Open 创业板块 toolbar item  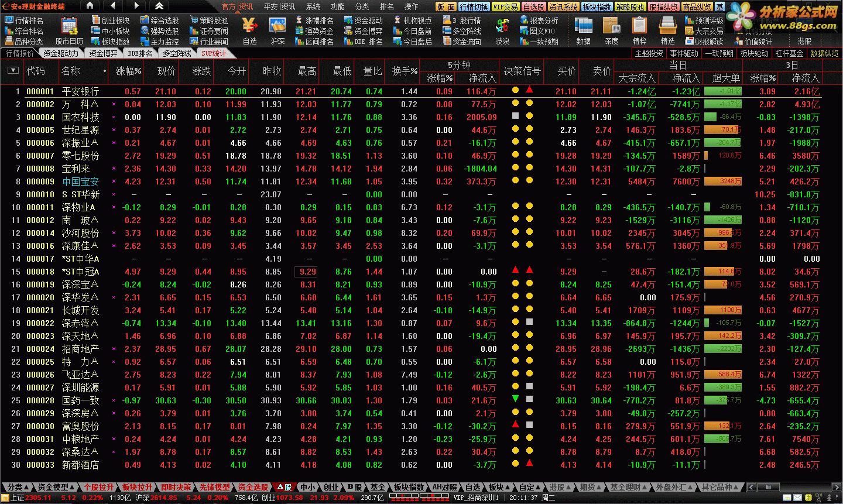[111, 20]
